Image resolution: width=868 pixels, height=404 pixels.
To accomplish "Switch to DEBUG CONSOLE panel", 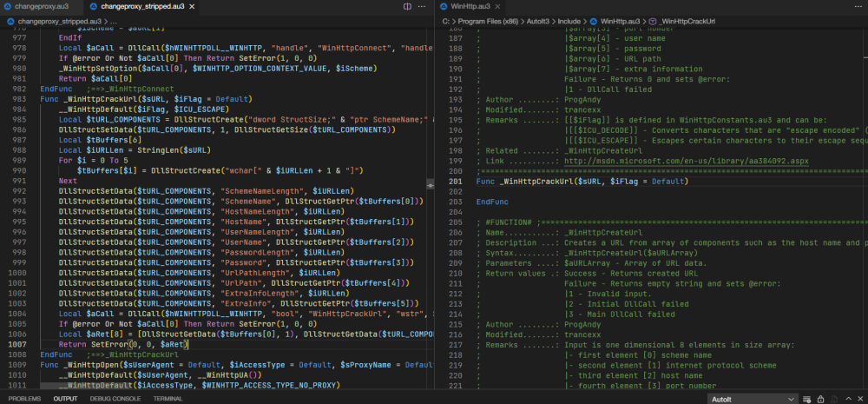I will tap(115, 399).
